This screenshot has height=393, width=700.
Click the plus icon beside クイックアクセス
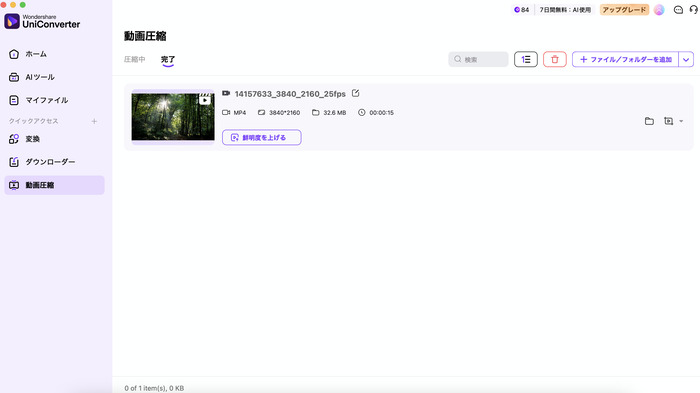[x=94, y=121]
